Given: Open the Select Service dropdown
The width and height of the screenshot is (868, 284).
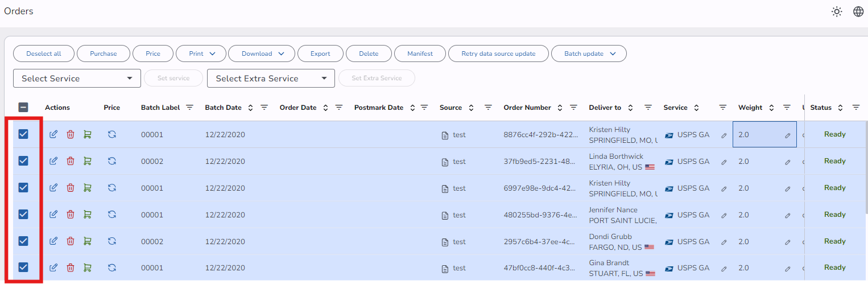Looking at the screenshot, I should click(x=77, y=79).
